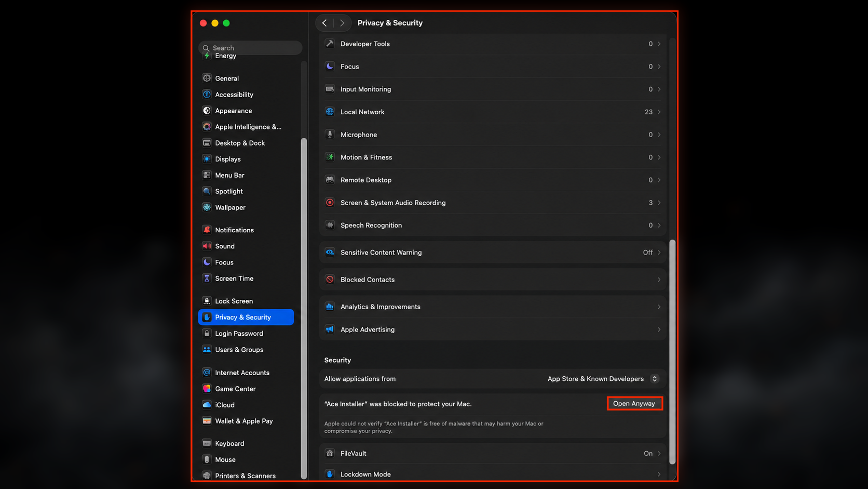Open the Motion & Fitness chevron
The height and width of the screenshot is (489, 868).
click(x=659, y=157)
